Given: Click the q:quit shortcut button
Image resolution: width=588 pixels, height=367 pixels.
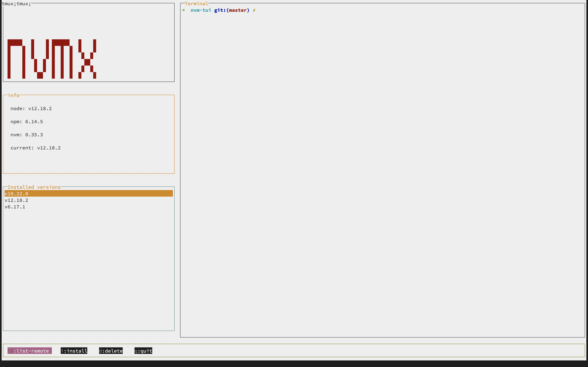Looking at the screenshot, I should tap(143, 351).
